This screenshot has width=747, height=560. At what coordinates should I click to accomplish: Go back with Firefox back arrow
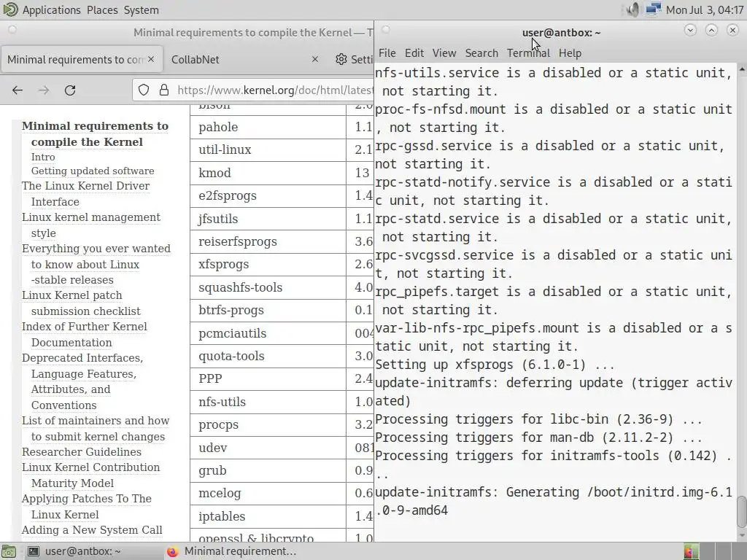18,90
